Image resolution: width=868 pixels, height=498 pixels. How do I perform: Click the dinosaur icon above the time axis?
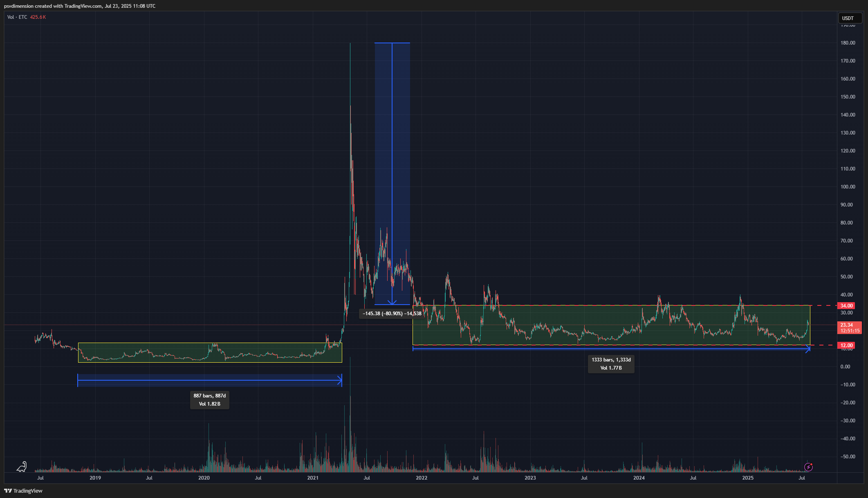click(22, 467)
